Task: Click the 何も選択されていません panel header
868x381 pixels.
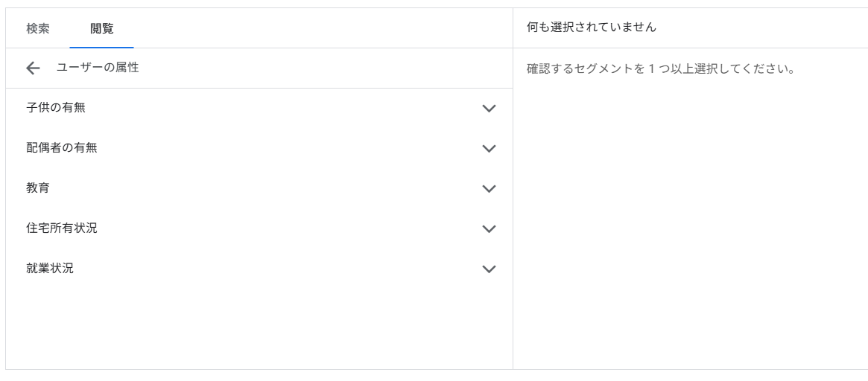Action: coord(592,28)
